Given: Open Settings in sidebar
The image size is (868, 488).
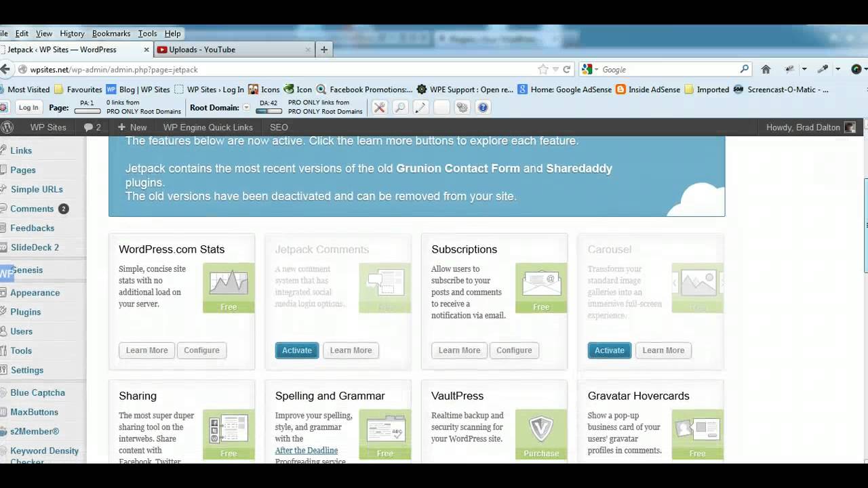Looking at the screenshot, I should click(x=27, y=370).
